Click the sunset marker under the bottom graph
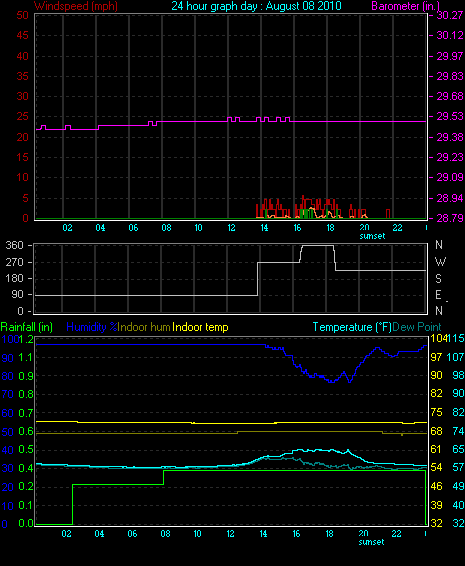The height and width of the screenshot is (566, 465). (371, 542)
